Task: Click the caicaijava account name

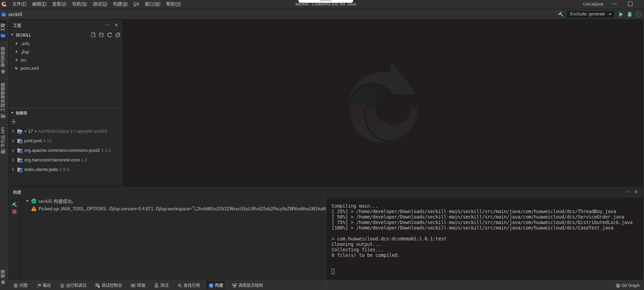Action: click(x=593, y=4)
